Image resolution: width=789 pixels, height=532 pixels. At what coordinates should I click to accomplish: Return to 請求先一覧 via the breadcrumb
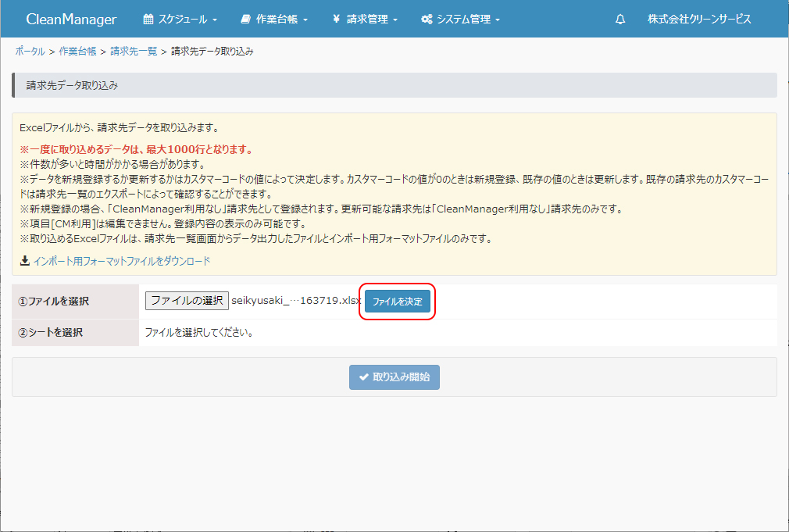[x=134, y=52]
